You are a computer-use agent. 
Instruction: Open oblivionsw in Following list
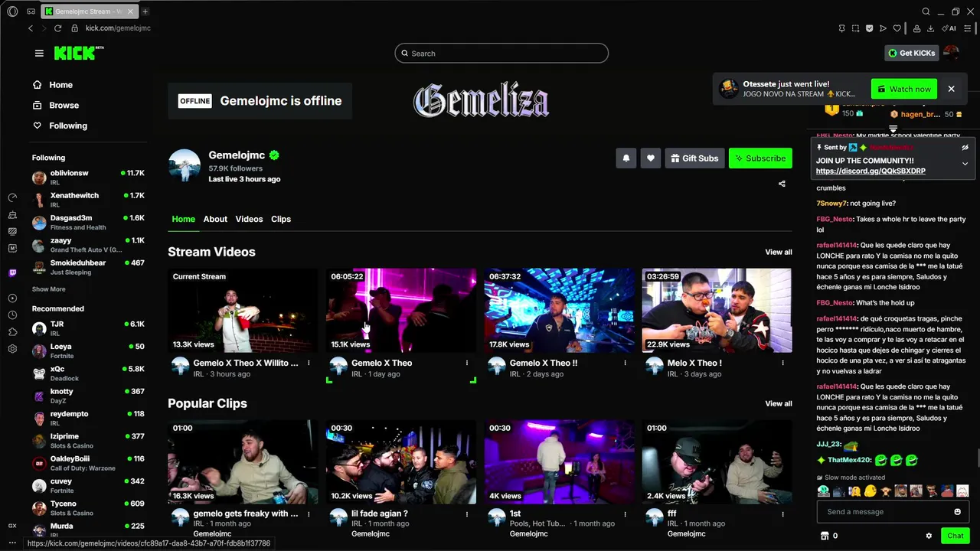(x=88, y=178)
